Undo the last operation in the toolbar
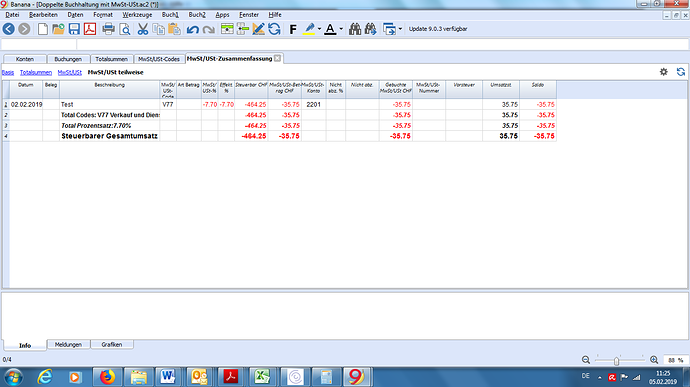The image size is (690, 387). pos(192,29)
